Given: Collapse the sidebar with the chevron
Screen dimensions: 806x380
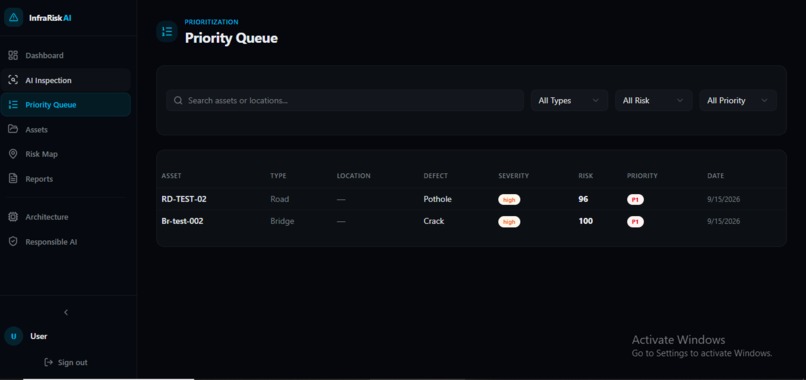Looking at the screenshot, I should pos(66,312).
